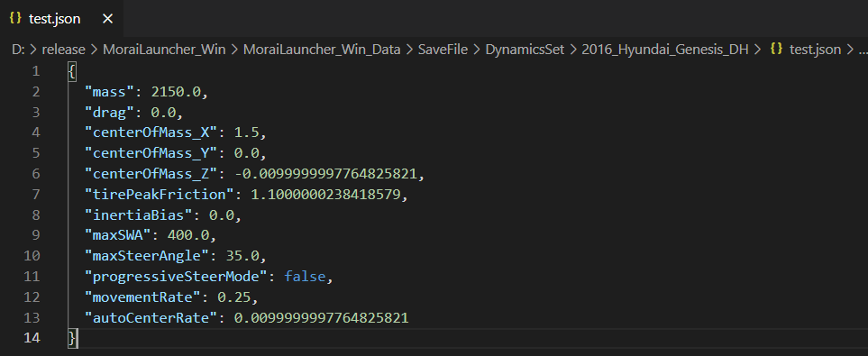Screen dimensions: 868x356
Task: Click the JSON icon in breadcrumb
Action: pyautogui.click(x=777, y=50)
